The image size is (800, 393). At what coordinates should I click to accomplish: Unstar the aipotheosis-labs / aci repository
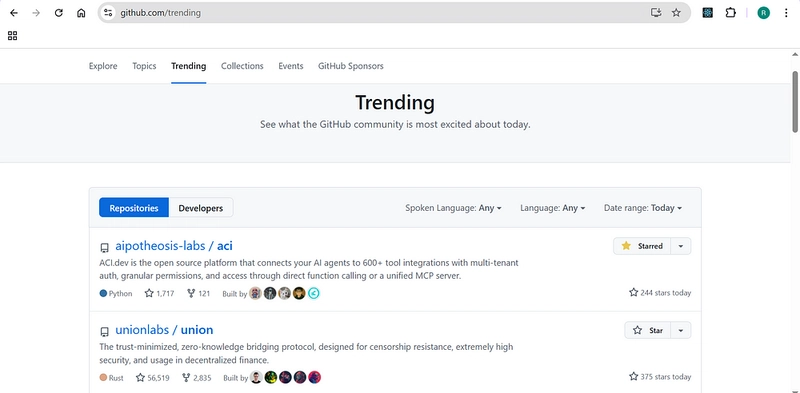point(642,246)
